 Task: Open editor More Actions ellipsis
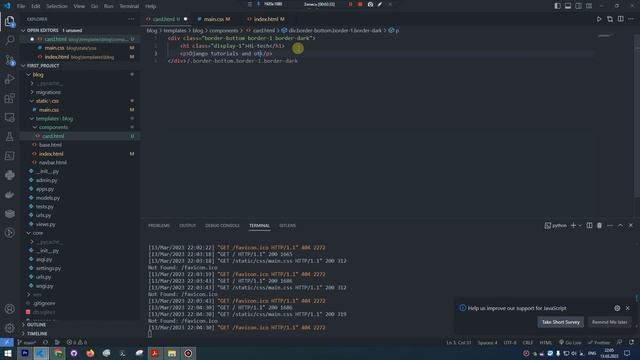coord(631,19)
